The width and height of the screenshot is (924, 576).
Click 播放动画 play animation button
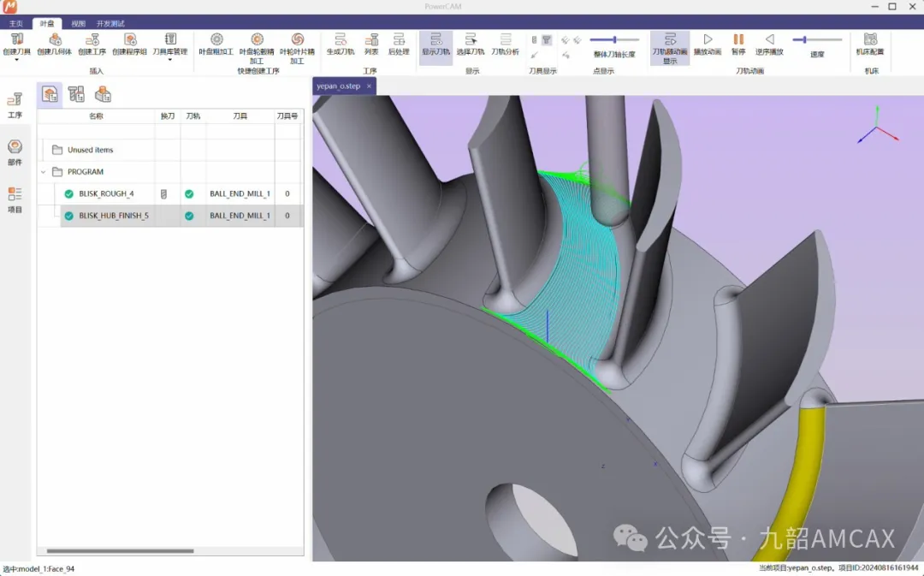coord(708,39)
